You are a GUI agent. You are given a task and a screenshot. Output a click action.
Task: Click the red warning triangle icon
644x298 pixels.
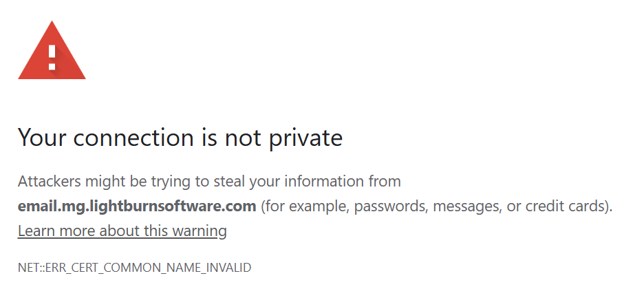[52, 52]
